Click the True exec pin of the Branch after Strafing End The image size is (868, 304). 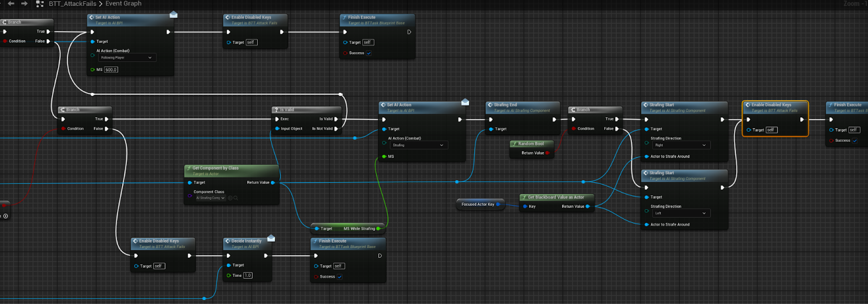click(617, 119)
